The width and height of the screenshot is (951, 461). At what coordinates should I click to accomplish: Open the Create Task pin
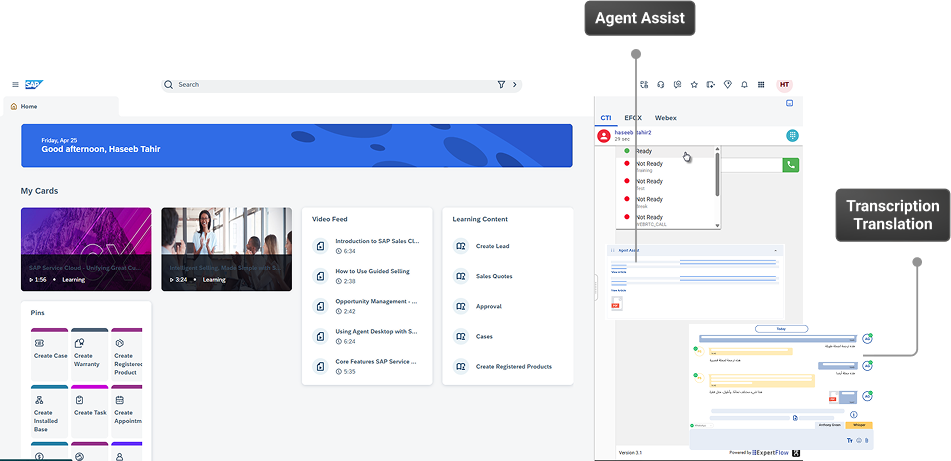click(x=90, y=411)
